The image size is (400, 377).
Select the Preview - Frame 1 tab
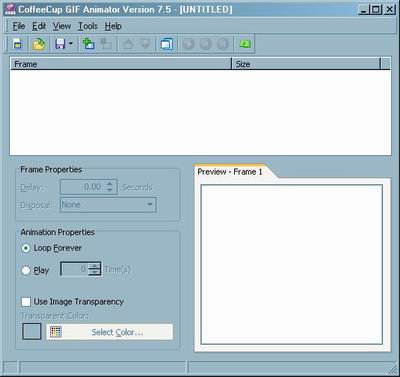[x=230, y=172]
